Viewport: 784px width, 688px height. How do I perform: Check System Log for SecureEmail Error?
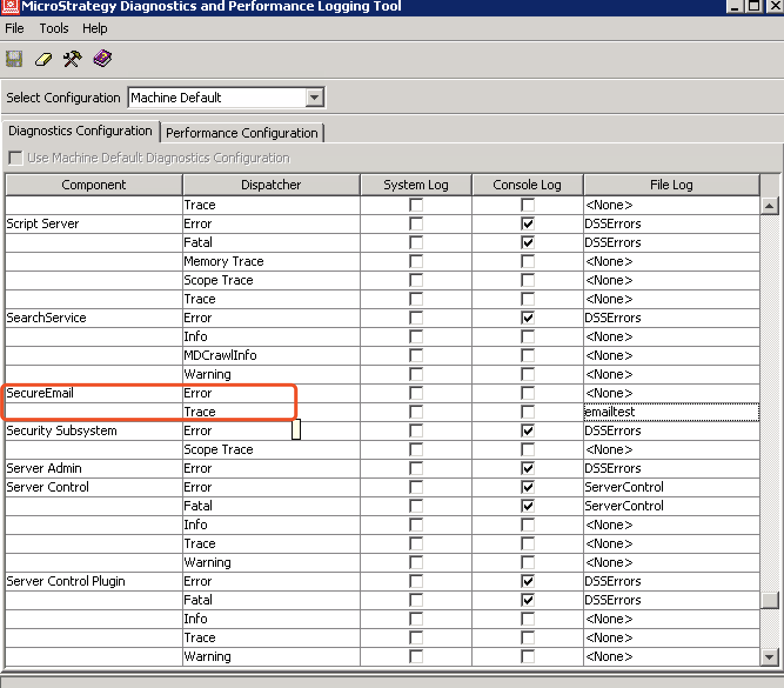pyautogui.click(x=416, y=393)
